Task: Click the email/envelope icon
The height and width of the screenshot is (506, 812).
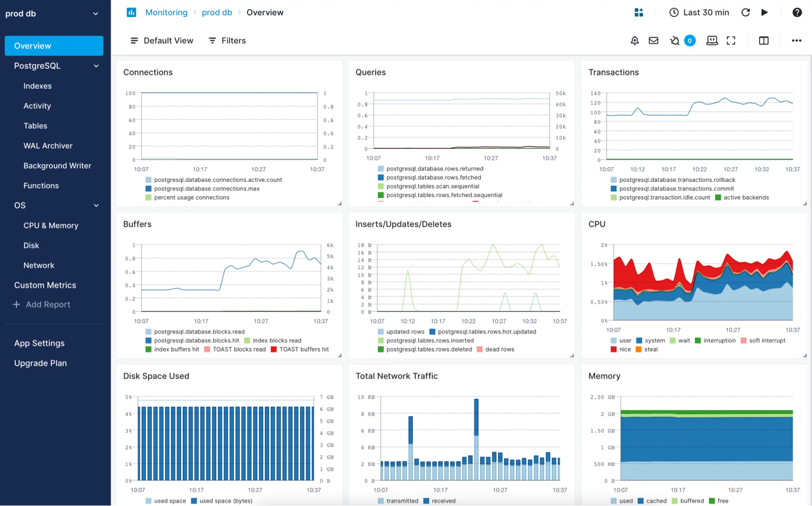Action: 654,40
